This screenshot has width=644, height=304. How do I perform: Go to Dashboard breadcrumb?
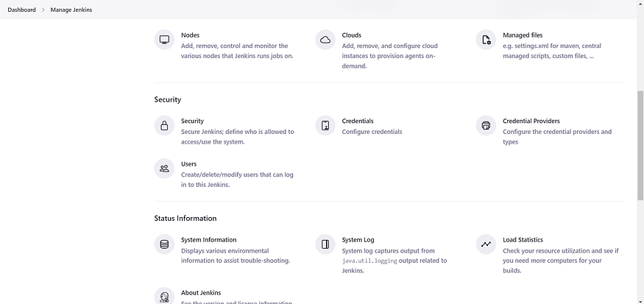[x=21, y=10]
